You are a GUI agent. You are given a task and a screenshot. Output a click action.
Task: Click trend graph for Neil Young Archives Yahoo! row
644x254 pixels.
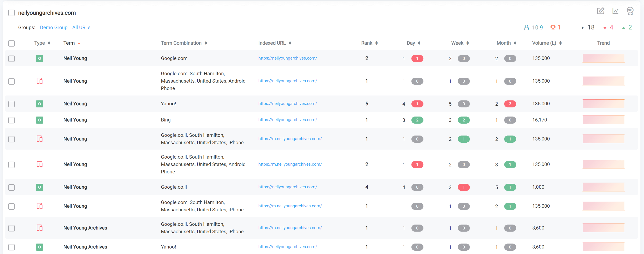click(x=603, y=247)
